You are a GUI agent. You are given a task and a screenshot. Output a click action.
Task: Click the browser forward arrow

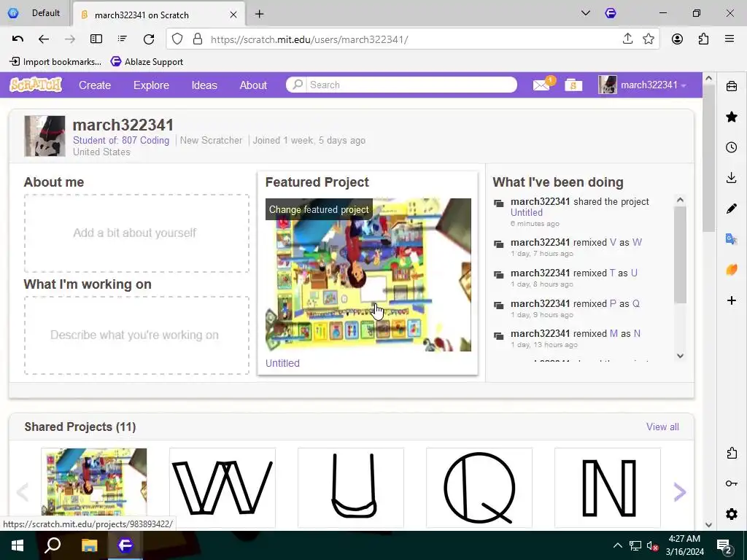point(69,39)
